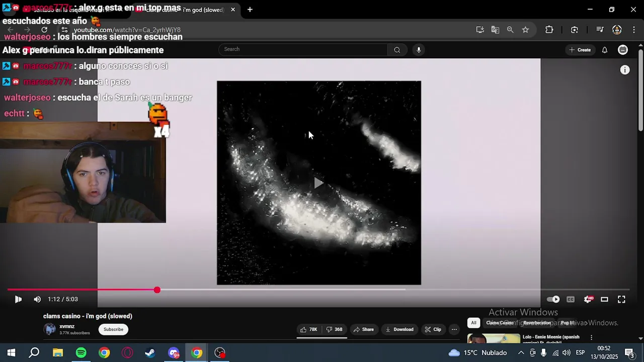Open the weather widget 15°C Nublado
The image size is (644, 362).
pos(477,353)
